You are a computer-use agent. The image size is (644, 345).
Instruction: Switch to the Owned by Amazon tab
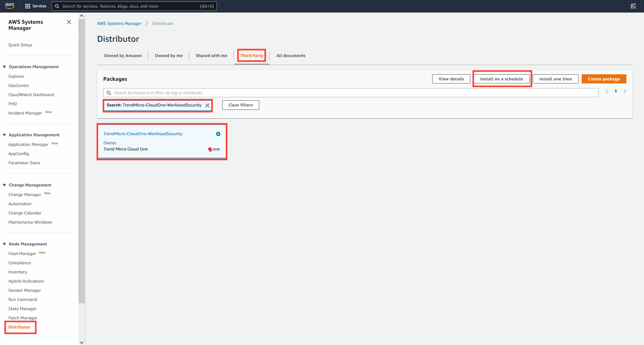(123, 56)
